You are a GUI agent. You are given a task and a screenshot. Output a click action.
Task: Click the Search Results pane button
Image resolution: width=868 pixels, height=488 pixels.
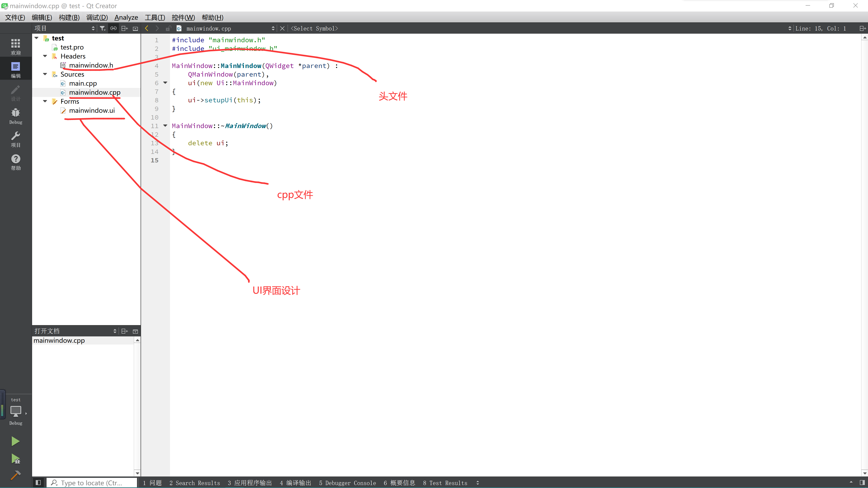[194, 483]
